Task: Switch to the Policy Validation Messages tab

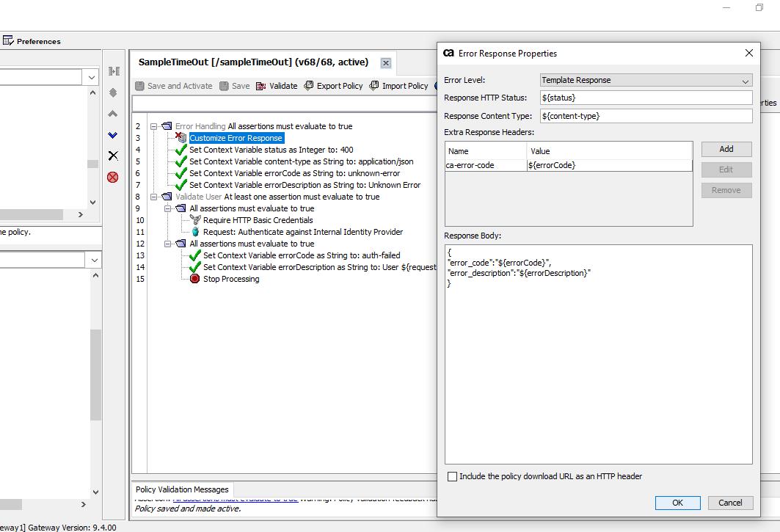Action: pyautogui.click(x=181, y=489)
